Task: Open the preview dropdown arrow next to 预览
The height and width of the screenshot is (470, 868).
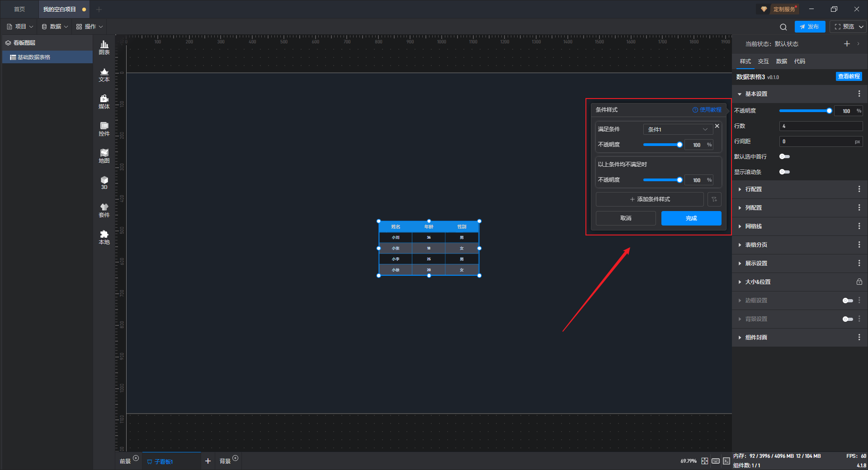Action: [x=861, y=27]
